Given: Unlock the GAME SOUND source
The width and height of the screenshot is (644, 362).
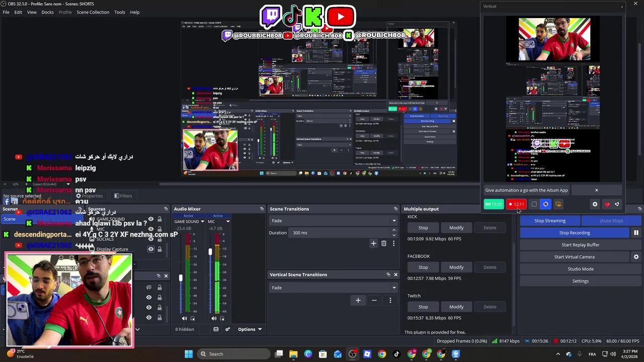Looking at the screenshot, I should 159,219.
